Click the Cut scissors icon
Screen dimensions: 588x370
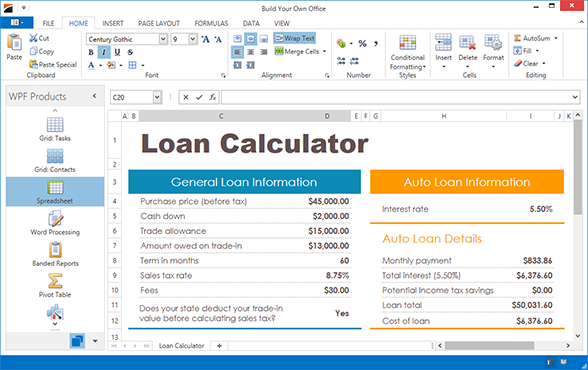point(34,38)
